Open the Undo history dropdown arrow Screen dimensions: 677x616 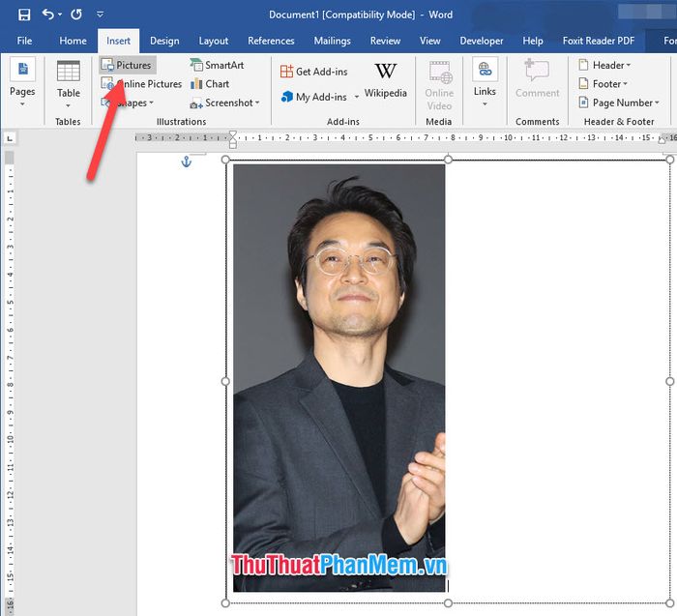(60, 15)
